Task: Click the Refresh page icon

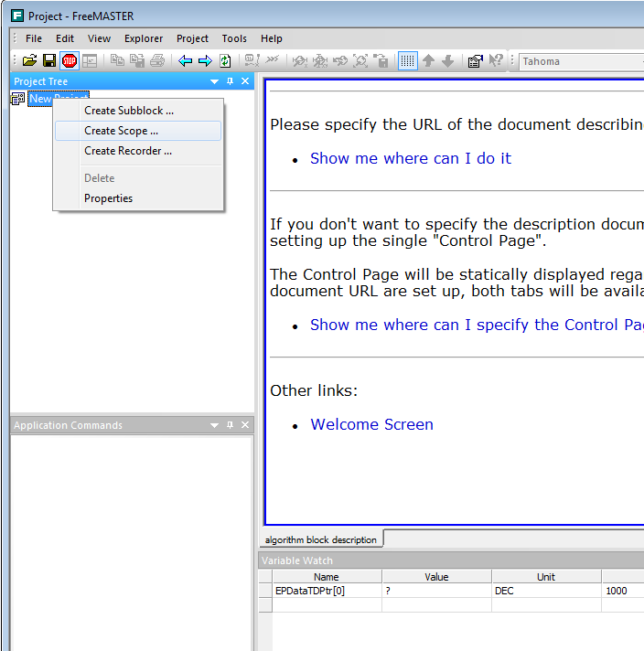Action: click(225, 61)
